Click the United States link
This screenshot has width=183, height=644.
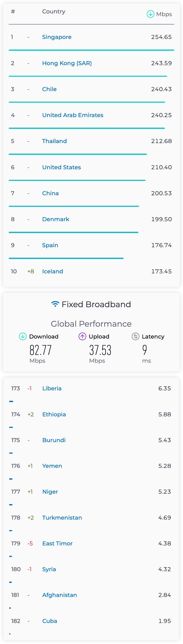(x=61, y=167)
